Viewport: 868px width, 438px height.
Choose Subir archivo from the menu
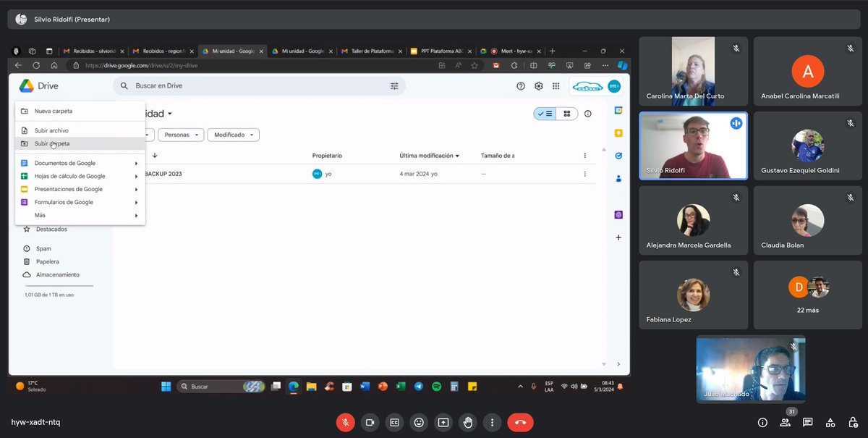(x=80, y=130)
